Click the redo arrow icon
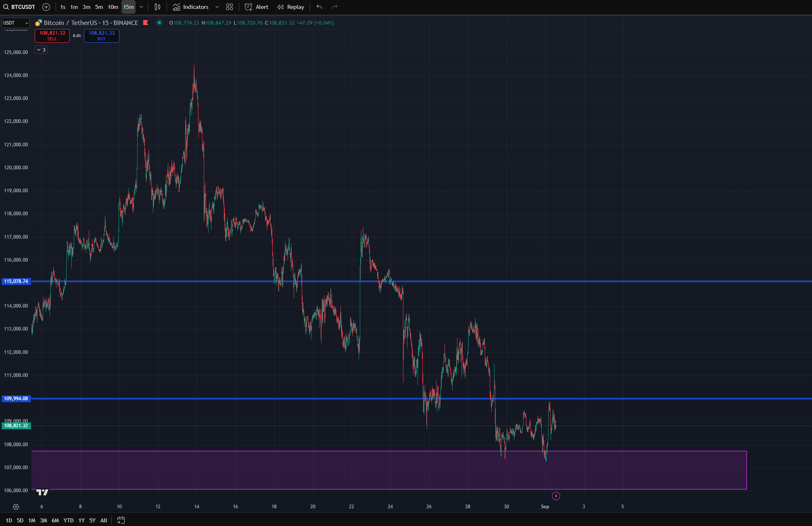Screen dimensions: 812x526 334,7
